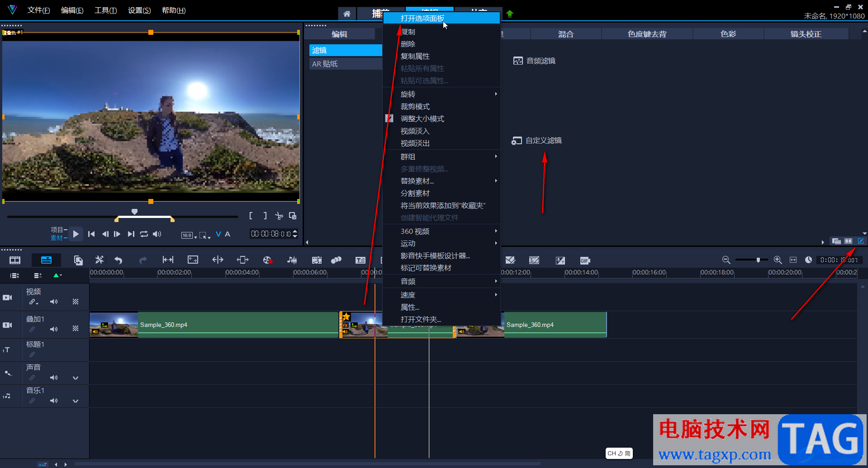Viewport: 868px width, 468px height.
Task: Mute the 视频 track speaker
Action: coord(54,302)
